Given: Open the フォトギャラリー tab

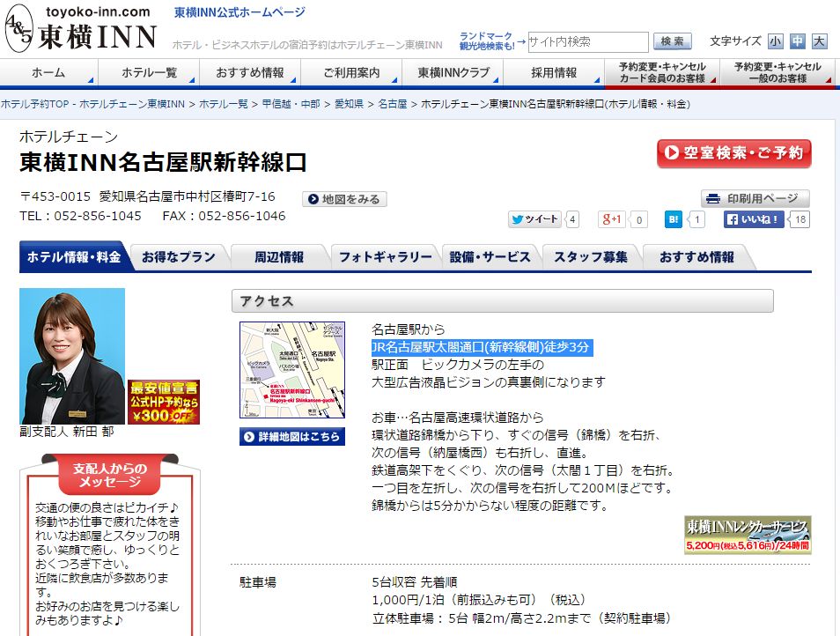Looking at the screenshot, I should 385,256.
